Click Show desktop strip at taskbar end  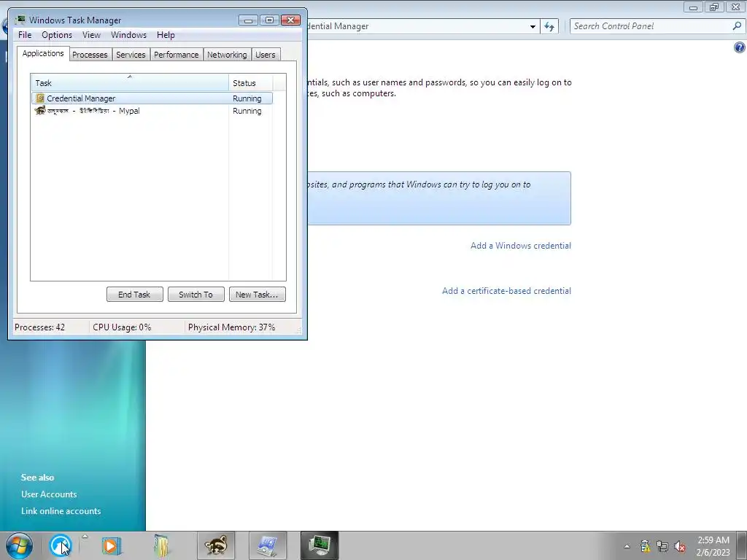742,545
